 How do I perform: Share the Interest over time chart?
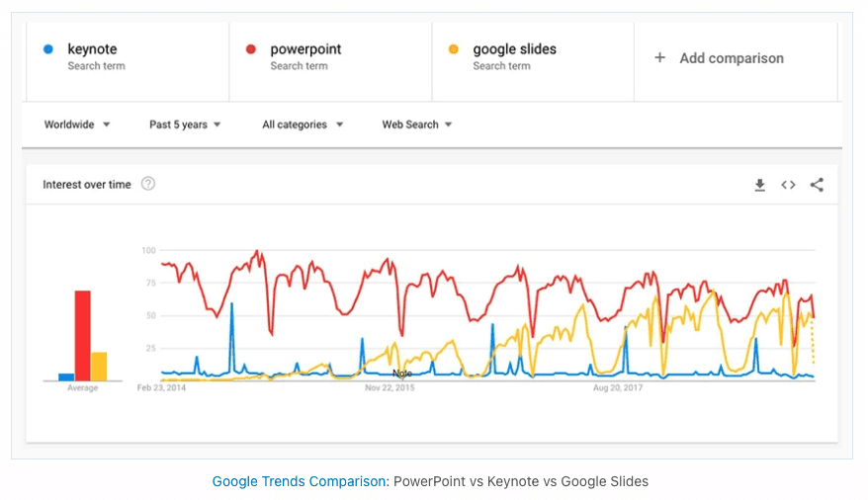pos(817,185)
